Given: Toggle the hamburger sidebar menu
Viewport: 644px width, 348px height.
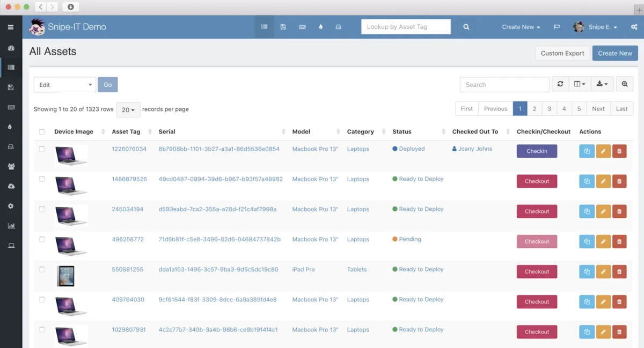Looking at the screenshot, I should point(11,27).
